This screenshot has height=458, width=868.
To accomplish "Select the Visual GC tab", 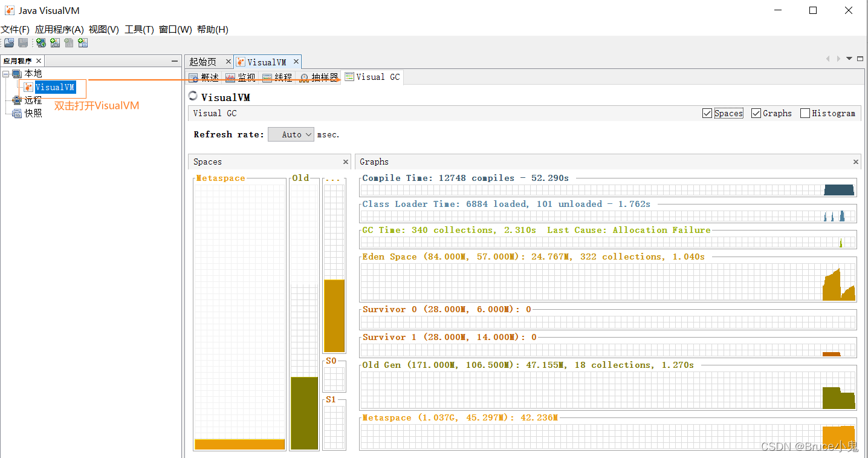I will pos(372,77).
